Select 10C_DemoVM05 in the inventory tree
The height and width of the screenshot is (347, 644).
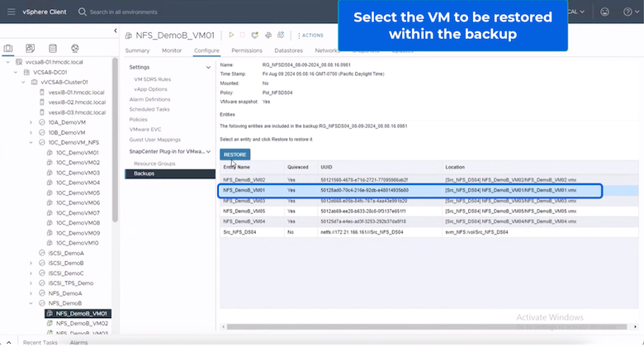click(78, 193)
